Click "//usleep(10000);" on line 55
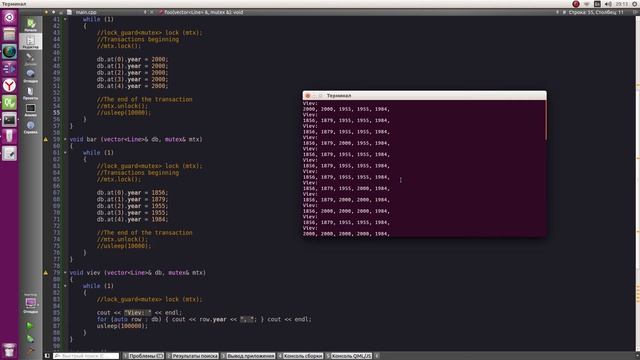 point(124,113)
